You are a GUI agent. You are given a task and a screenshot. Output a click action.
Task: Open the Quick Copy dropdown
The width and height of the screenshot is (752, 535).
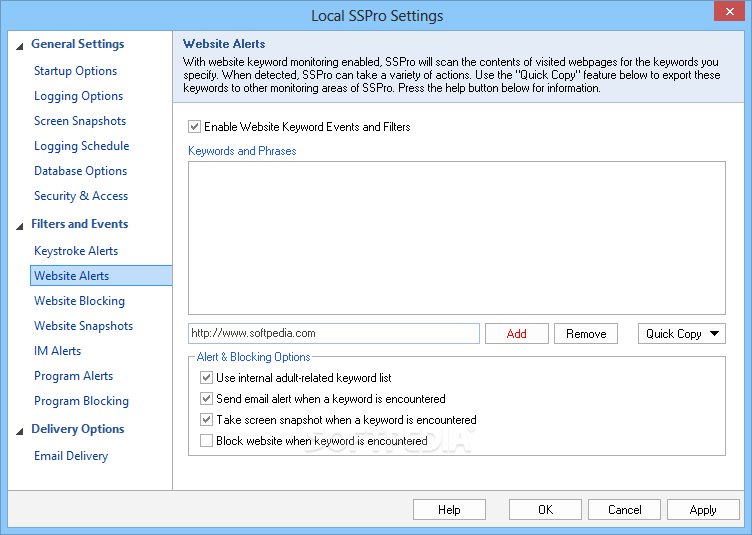click(x=682, y=334)
